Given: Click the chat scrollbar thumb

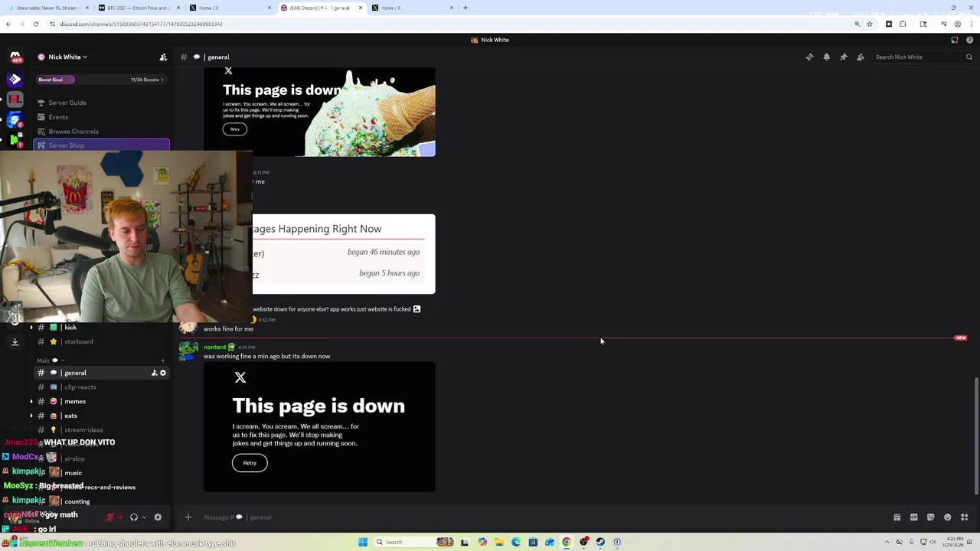Looking at the screenshot, I should (976, 436).
